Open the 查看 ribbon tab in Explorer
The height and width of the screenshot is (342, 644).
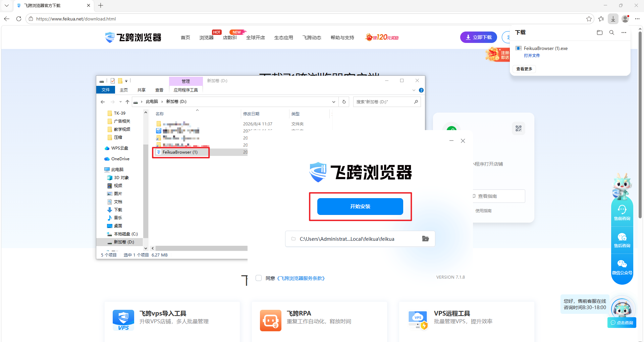[159, 90]
